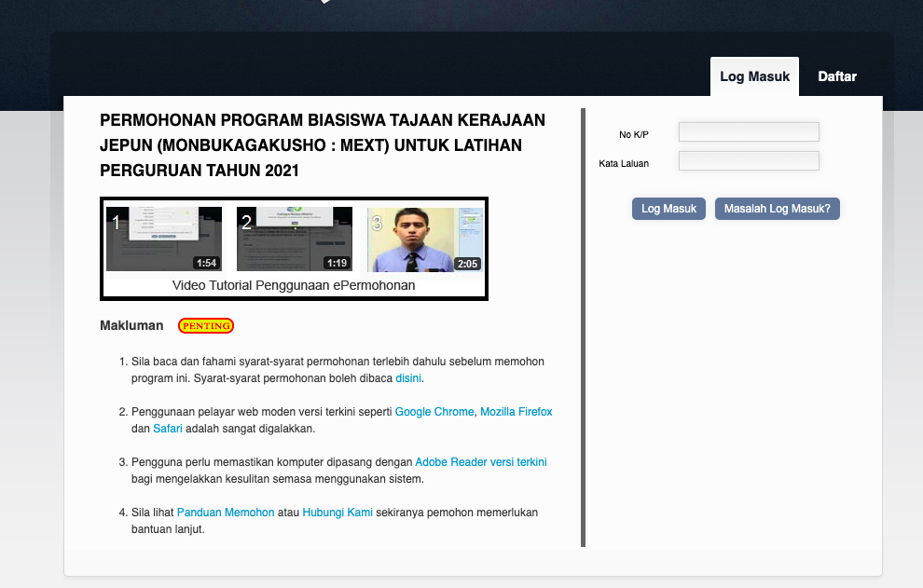Open the Safari browser link
Viewport: 923px width, 588px height.
click(167, 428)
